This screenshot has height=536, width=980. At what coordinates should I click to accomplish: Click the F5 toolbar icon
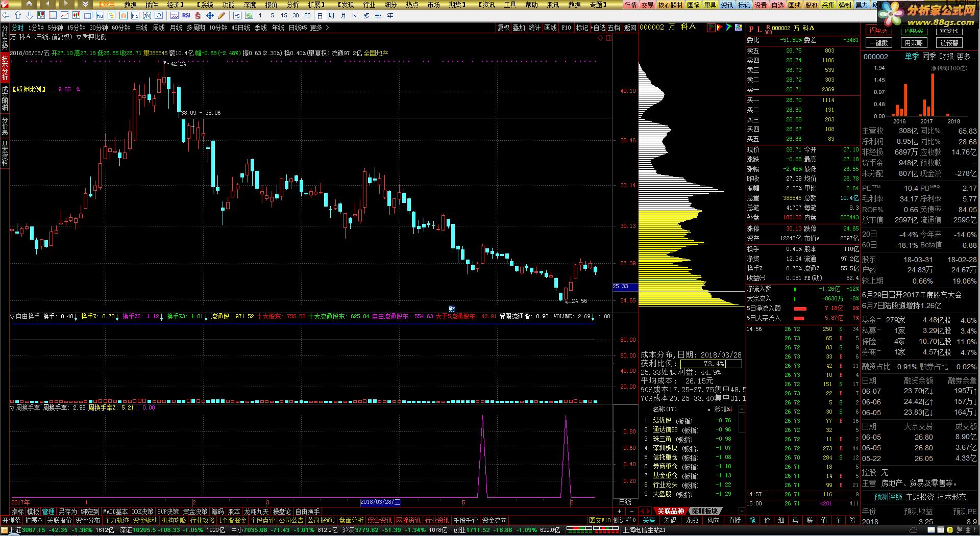point(237,15)
